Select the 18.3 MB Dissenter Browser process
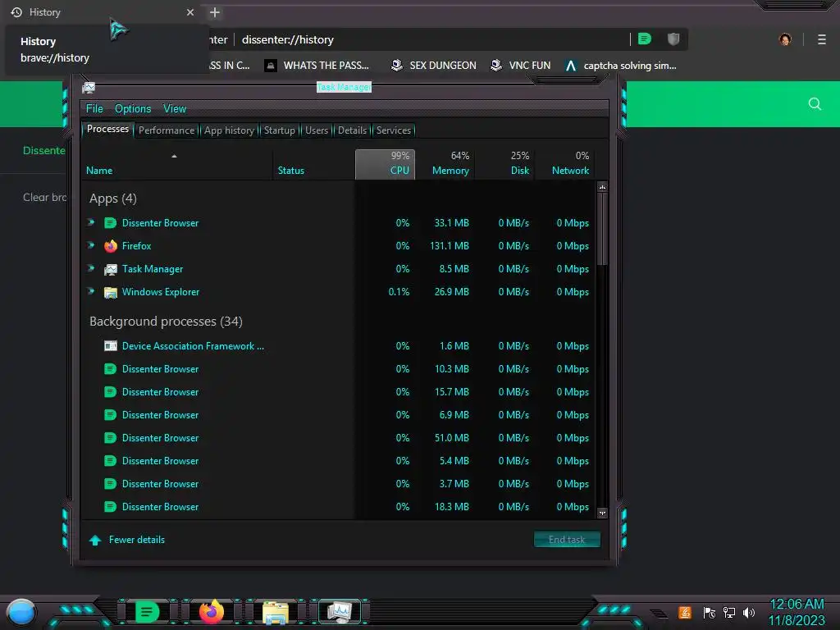This screenshot has width=840, height=630. pos(339,507)
